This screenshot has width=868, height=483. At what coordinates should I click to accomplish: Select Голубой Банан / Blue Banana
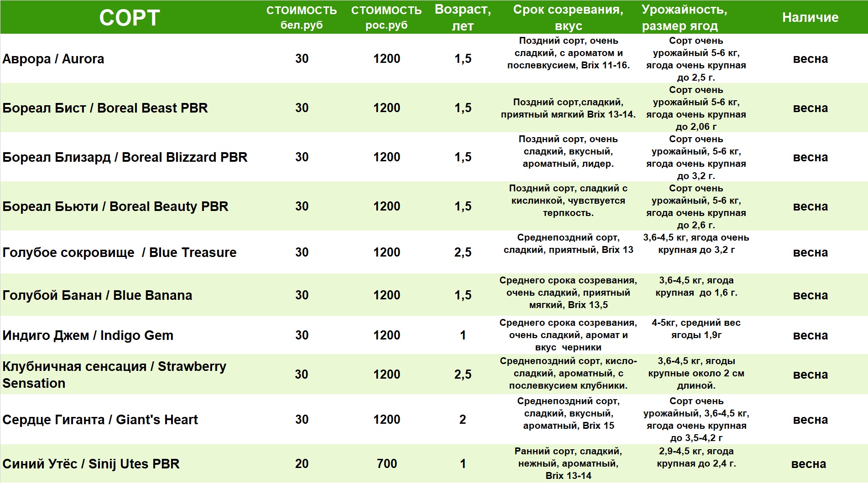pos(97,295)
